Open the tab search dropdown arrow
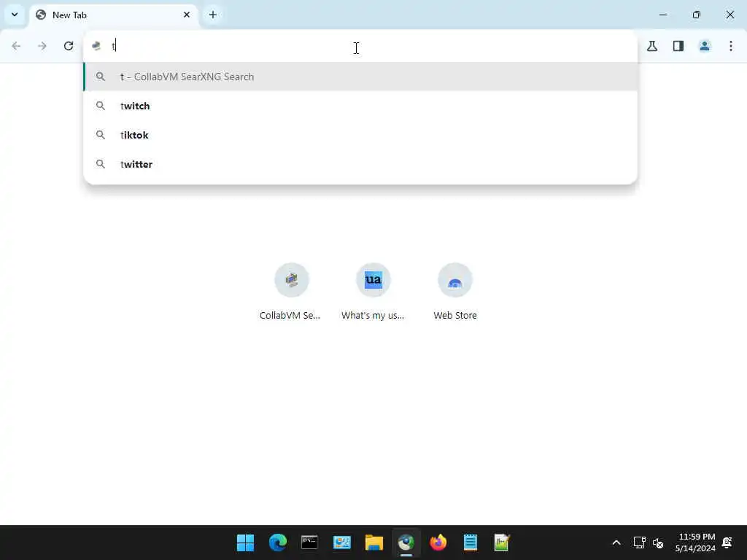The image size is (747, 560). click(x=15, y=15)
